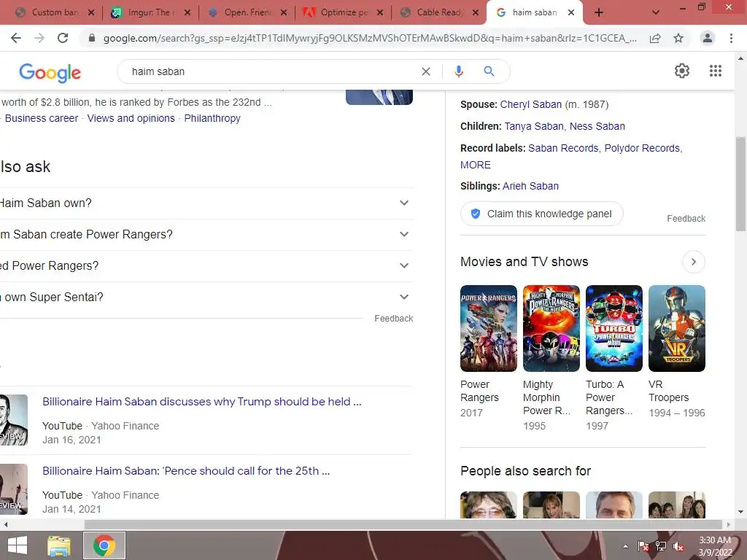Open the Action Center flag icon
The height and width of the screenshot is (560, 747).
[x=643, y=546]
